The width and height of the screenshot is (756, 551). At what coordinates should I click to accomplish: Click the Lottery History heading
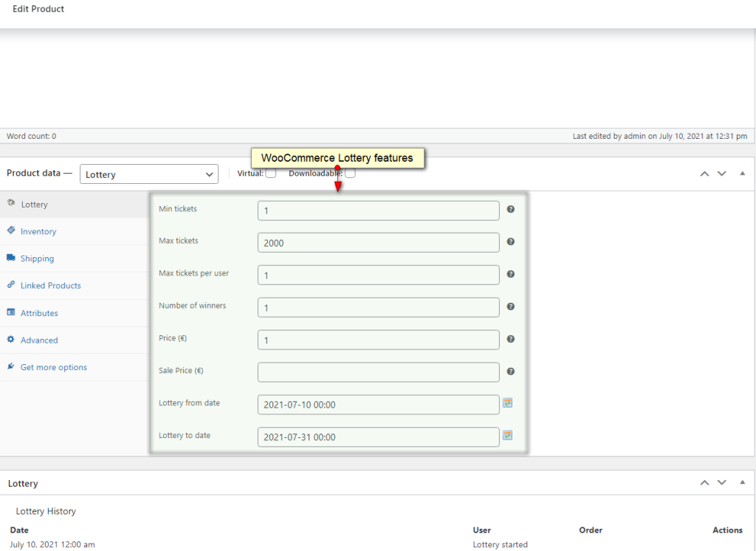click(46, 511)
